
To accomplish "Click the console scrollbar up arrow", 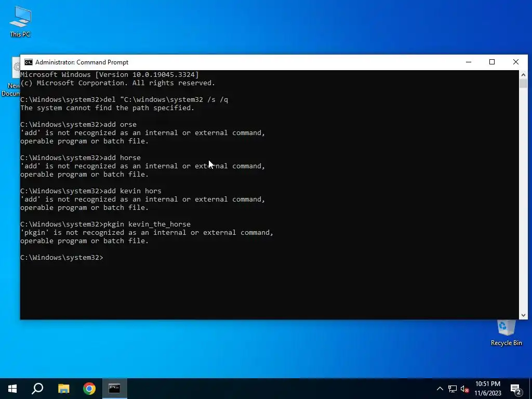I will pyautogui.click(x=523, y=75).
